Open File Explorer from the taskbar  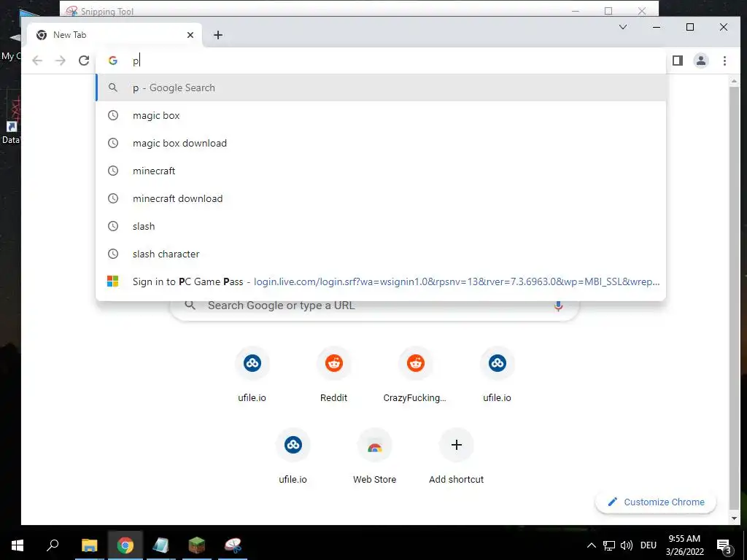pos(89,545)
